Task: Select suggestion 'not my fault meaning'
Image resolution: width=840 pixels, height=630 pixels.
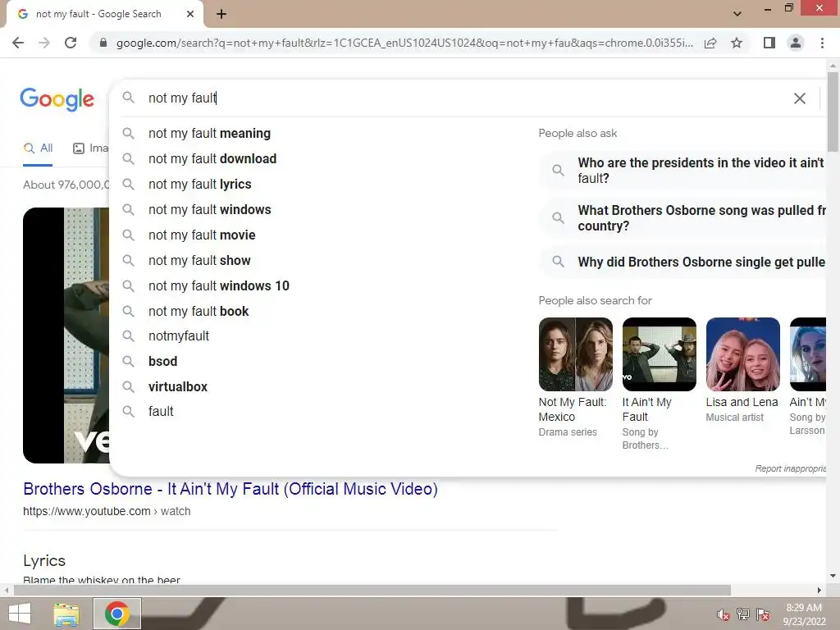Action: (x=209, y=134)
